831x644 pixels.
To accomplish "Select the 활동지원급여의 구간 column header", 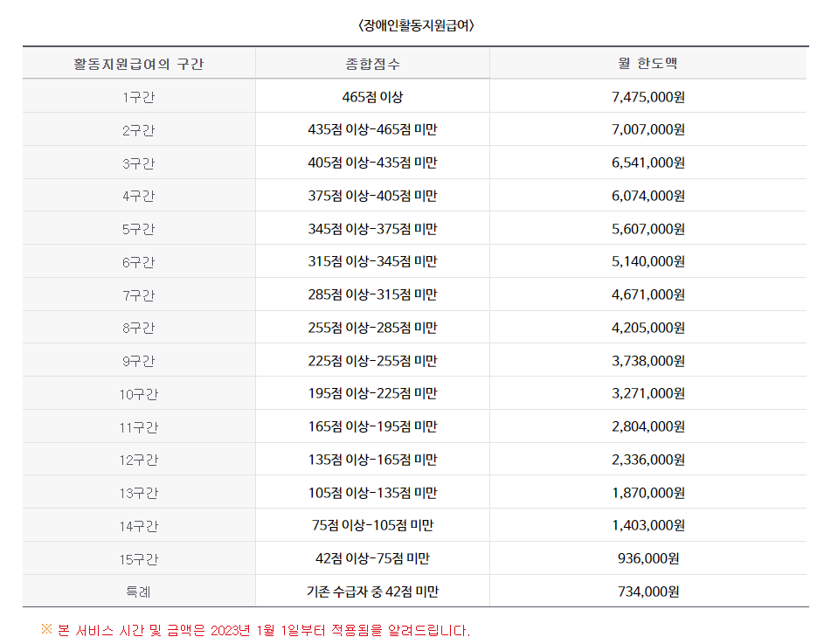I will coord(139,62).
